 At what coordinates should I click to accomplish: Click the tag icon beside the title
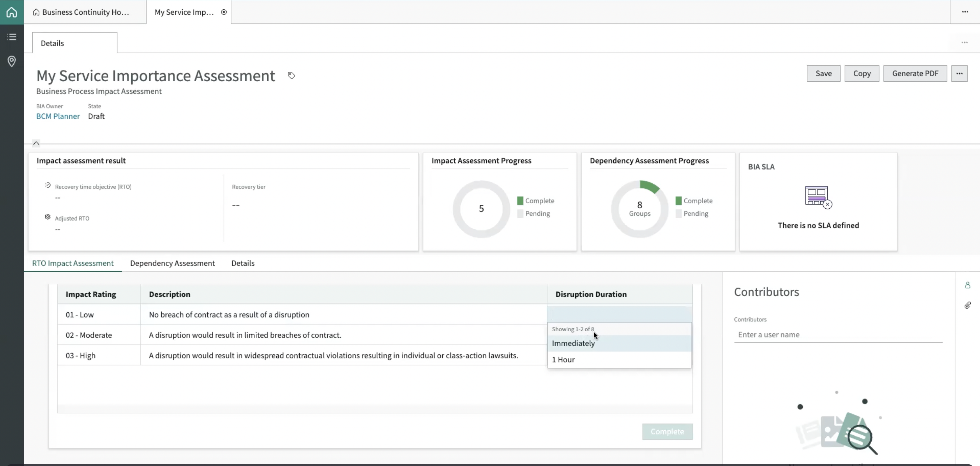point(291,76)
